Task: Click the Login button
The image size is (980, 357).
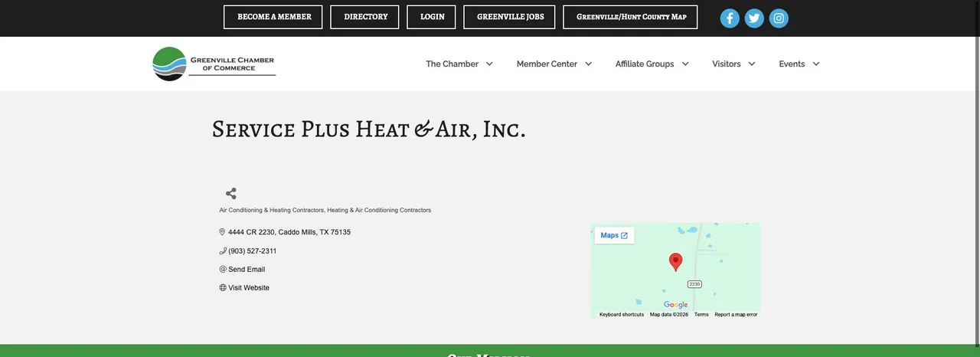Action: click(x=432, y=17)
